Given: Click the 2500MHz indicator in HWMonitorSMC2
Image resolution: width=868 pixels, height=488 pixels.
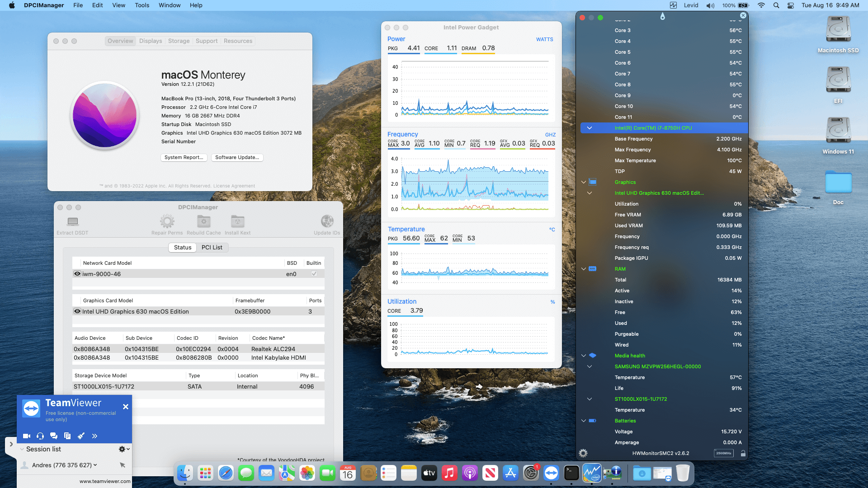Looking at the screenshot, I should tap(723, 453).
